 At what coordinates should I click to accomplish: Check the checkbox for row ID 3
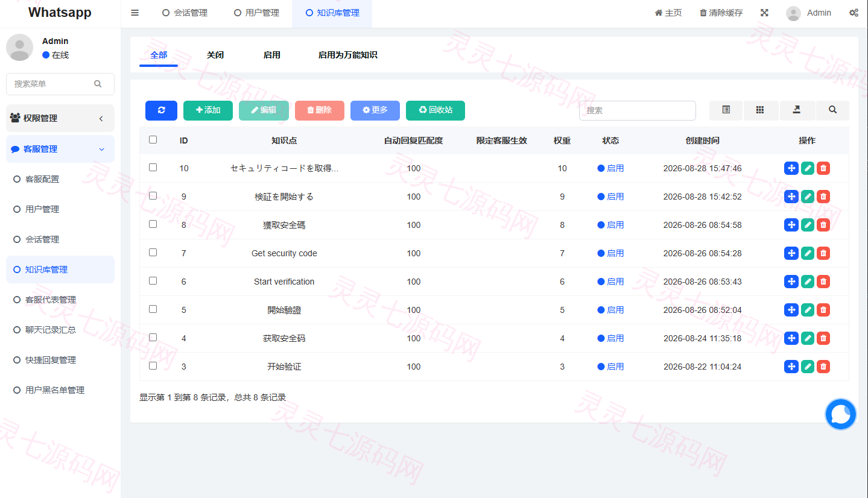[x=153, y=365]
